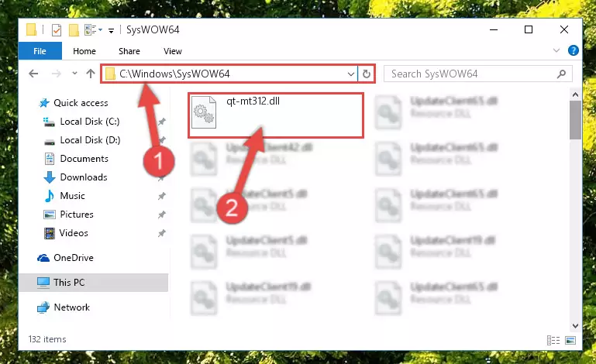Select the qt-mt312.dll file

(x=276, y=115)
